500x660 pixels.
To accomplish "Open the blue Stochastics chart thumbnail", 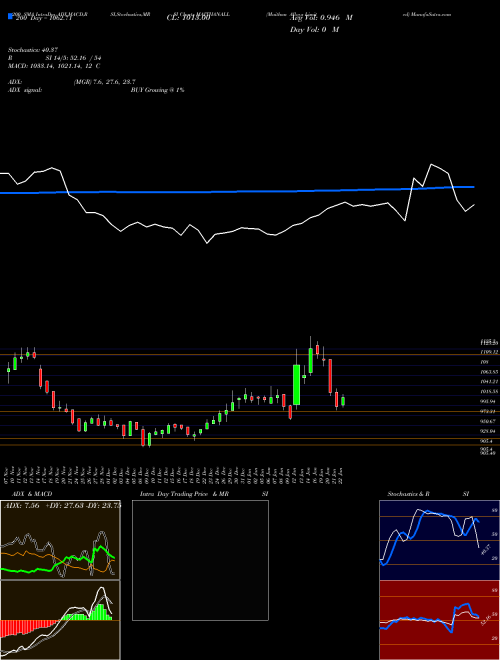I will point(439,540).
